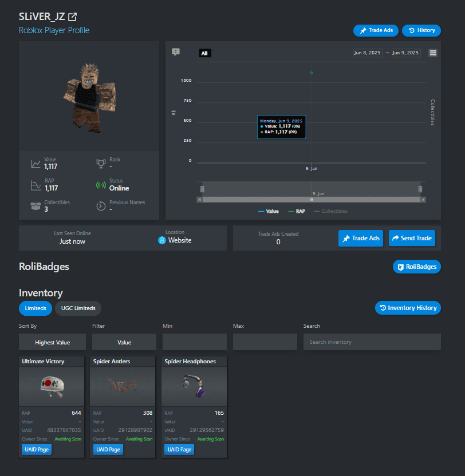Image resolution: width=465 pixels, height=476 pixels.
Task: Click Awaiting Scan on Ultimate Victory card
Action: [68, 439]
